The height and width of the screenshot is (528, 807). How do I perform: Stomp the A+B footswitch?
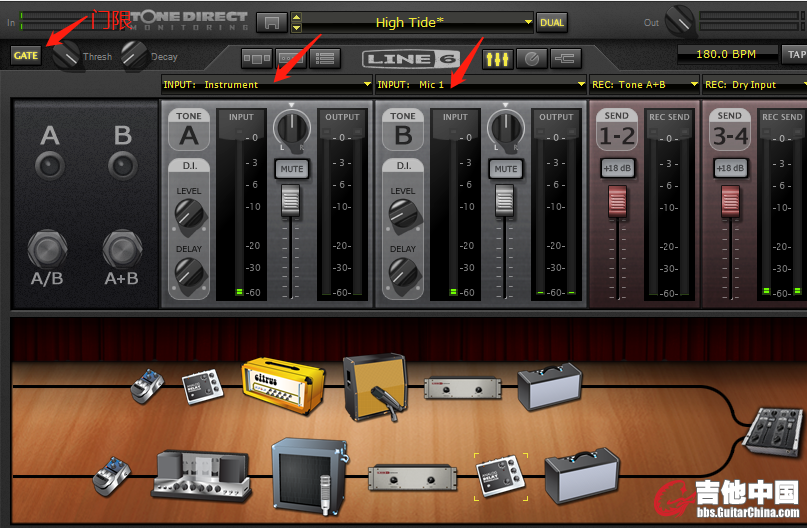122,250
